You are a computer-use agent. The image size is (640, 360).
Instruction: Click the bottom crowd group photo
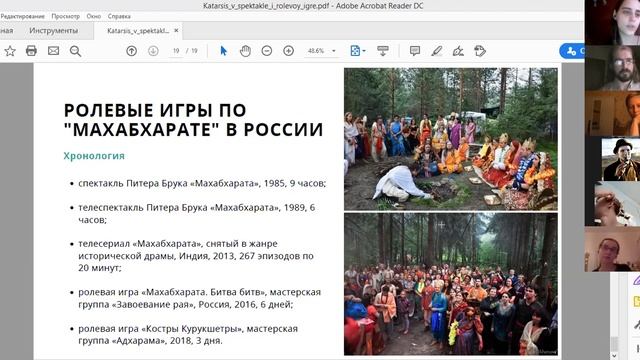click(451, 284)
